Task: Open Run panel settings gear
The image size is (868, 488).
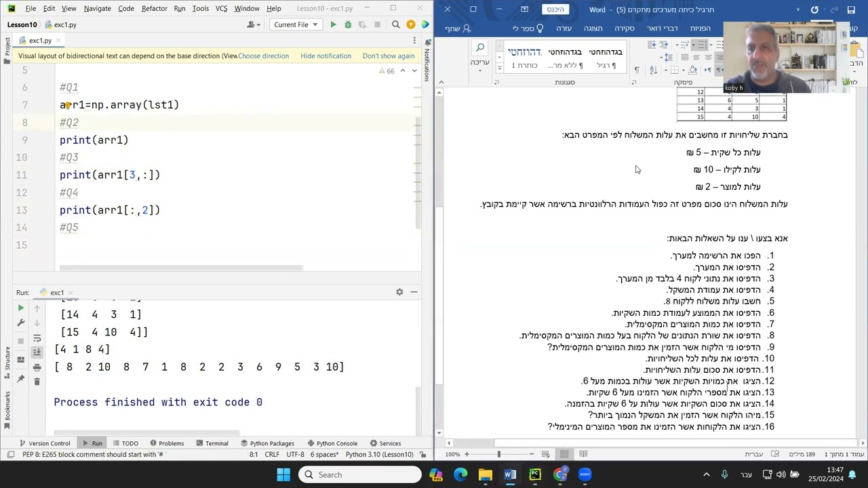Action: [399, 292]
